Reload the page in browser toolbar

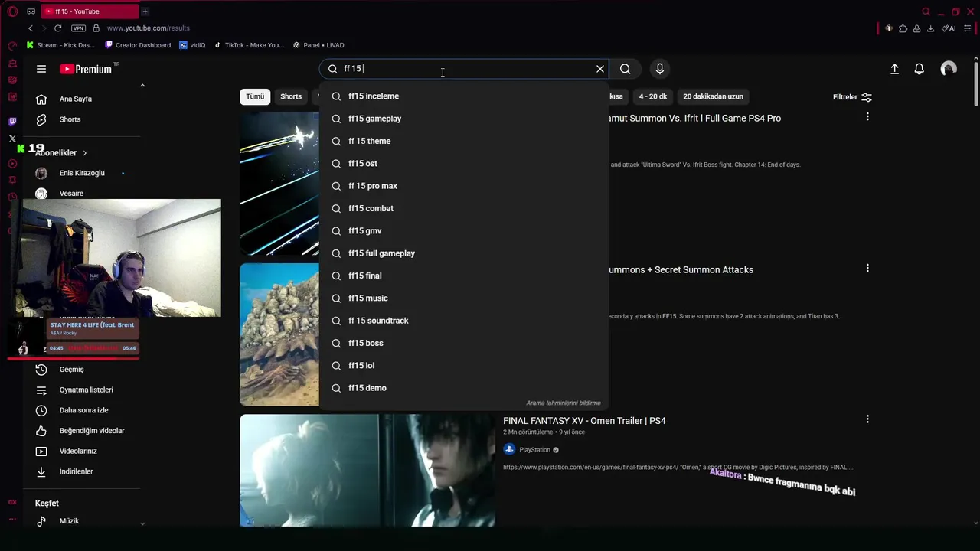pyautogui.click(x=57, y=28)
